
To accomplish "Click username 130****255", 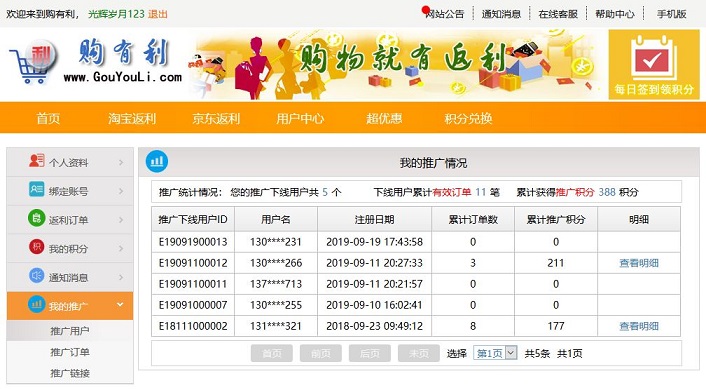I will (x=276, y=305).
